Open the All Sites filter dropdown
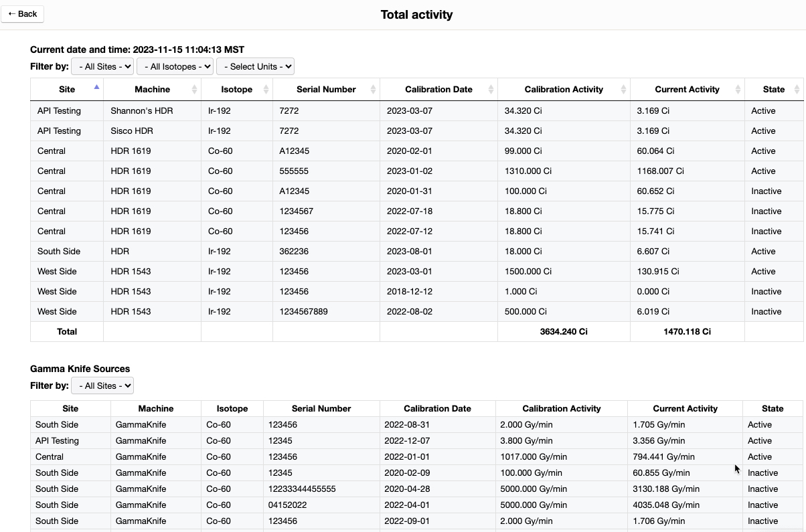The image size is (806, 532). tap(102, 66)
